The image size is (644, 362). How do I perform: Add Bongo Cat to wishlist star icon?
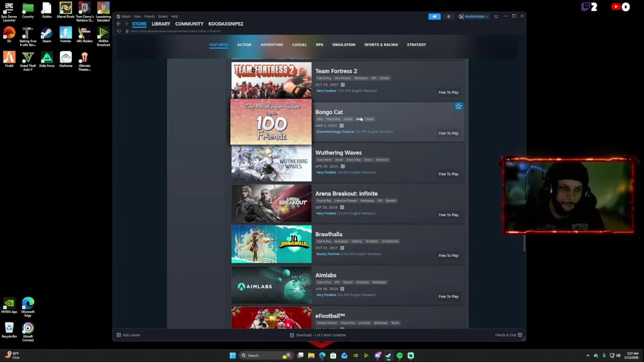point(458,106)
